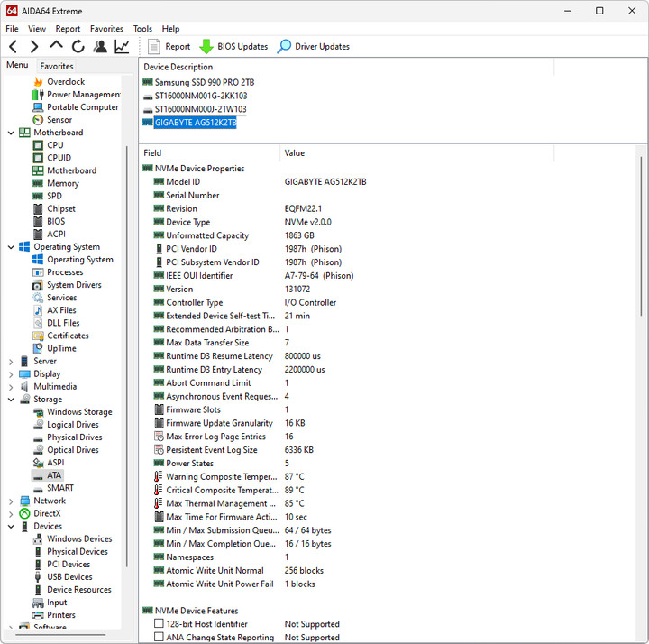Screen dimensions: 649x644
Task: Navigate up one level with the up arrow
Action: pos(56,46)
